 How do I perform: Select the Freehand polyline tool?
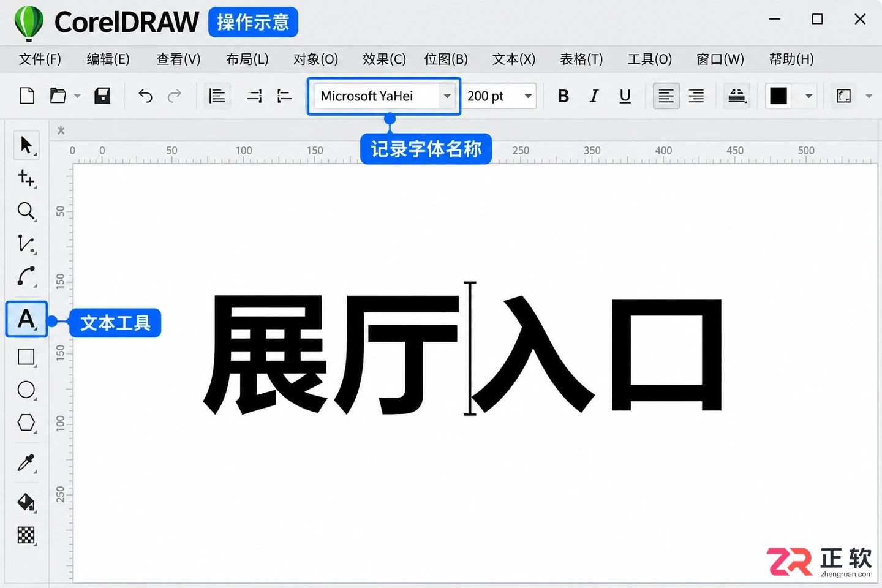tap(26, 244)
